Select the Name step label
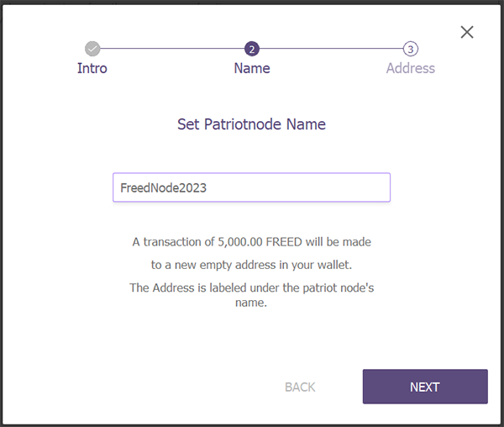This screenshot has height=427, width=504. point(252,68)
